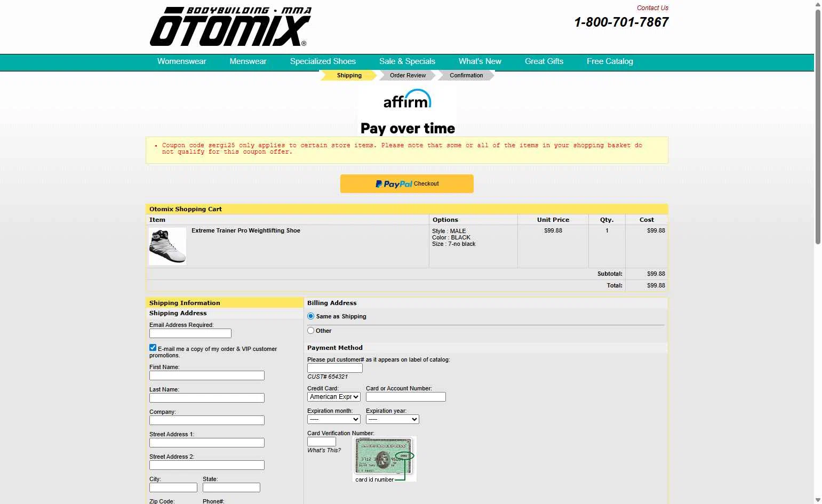Open the Expiration year dropdown
Screen dimensions: 822x504
[393, 419]
